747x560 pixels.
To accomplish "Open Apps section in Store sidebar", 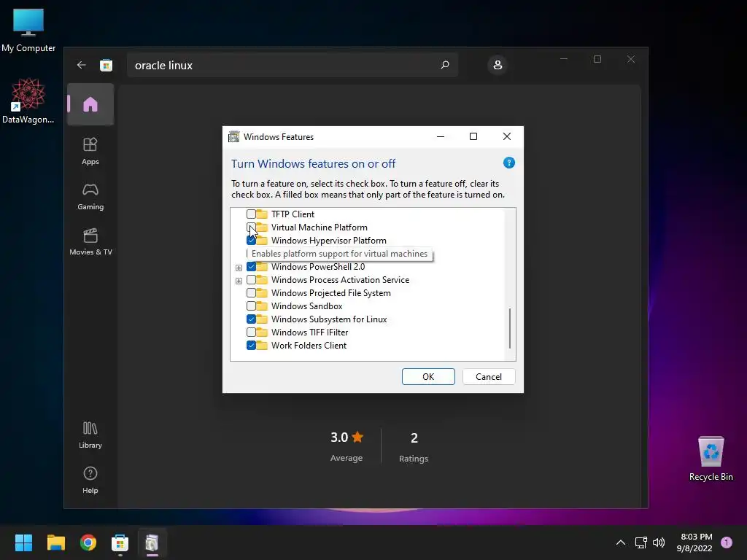I will (x=90, y=151).
